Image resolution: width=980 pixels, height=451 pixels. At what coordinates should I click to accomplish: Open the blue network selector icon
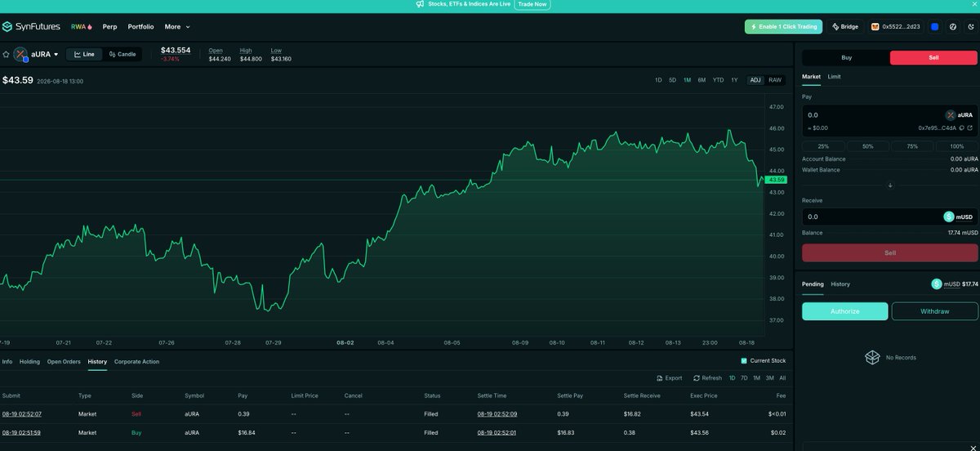click(934, 27)
